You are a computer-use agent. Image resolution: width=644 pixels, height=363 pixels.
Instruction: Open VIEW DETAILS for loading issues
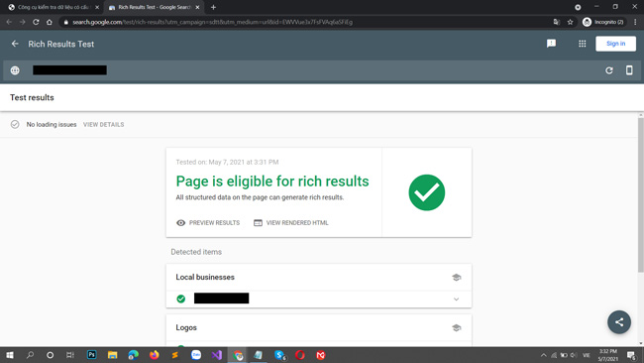(x=103, y=125)
